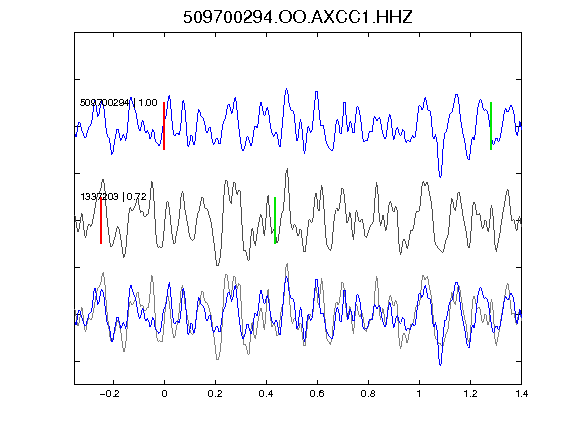576x432 pixels.
Task: Click the tallest peak of the gray middle trace
Action: (287, 169)
